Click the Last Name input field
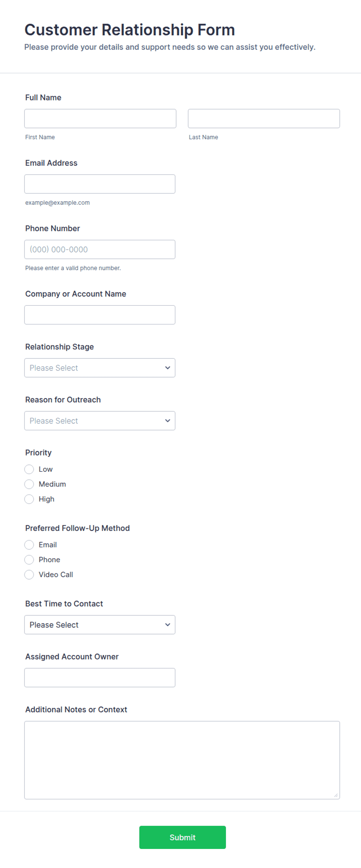The image size is (361, 868). pos(264,118)
